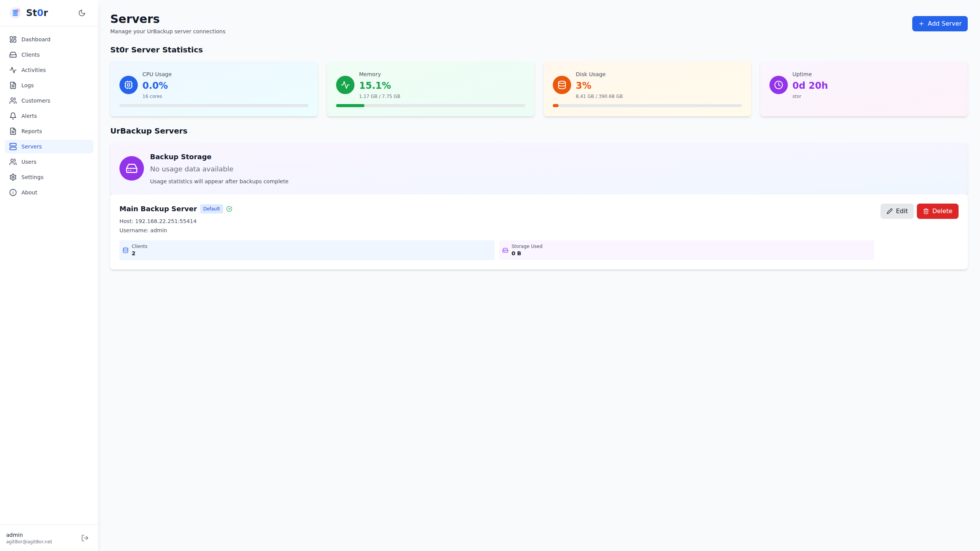The height and width of the screenshot is (551, 980).
Task: Edit the Main Backup Server
Action: [x=897, y=211]
